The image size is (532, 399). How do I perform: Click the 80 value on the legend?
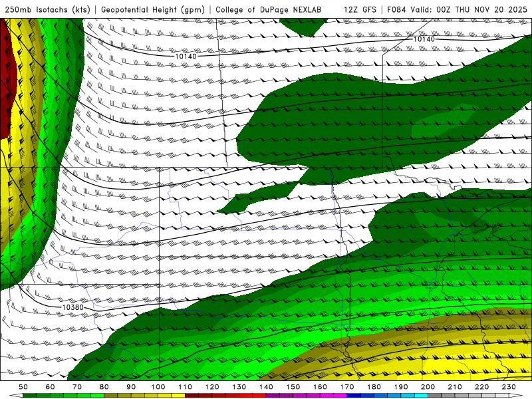[x=104, y=387]
